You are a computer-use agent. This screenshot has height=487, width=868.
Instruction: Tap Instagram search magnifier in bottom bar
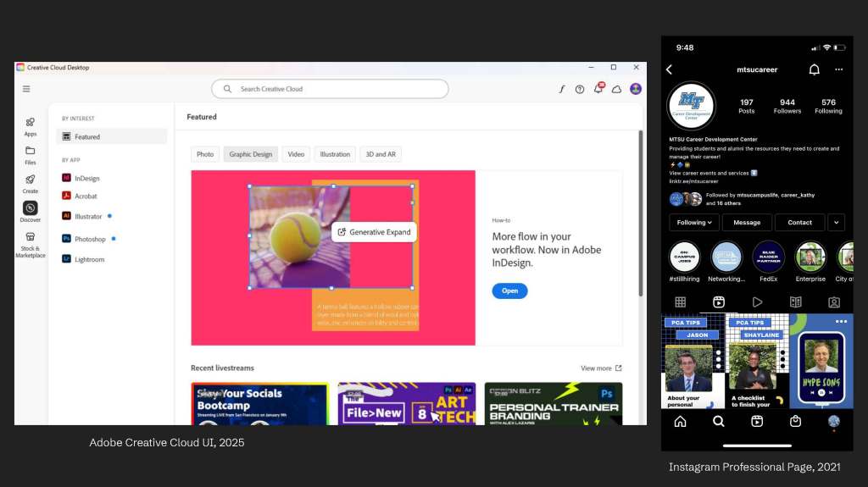(x=719, y=421)
